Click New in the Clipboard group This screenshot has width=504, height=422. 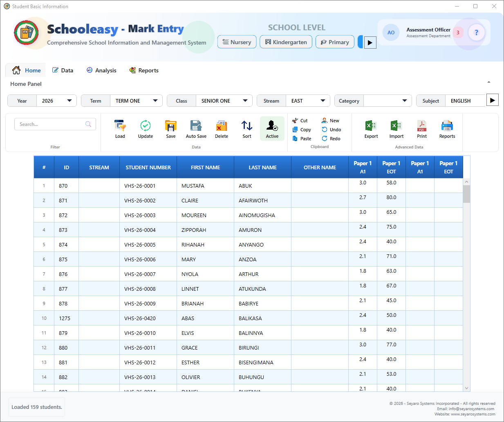pos(330,121)
